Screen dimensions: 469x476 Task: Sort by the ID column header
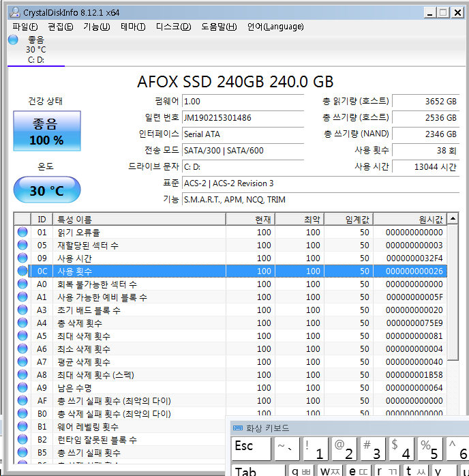click(42, 219)
